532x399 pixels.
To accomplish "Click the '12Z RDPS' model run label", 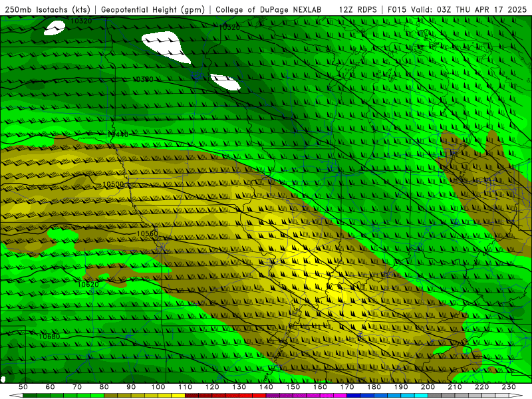I will point(358,9).
